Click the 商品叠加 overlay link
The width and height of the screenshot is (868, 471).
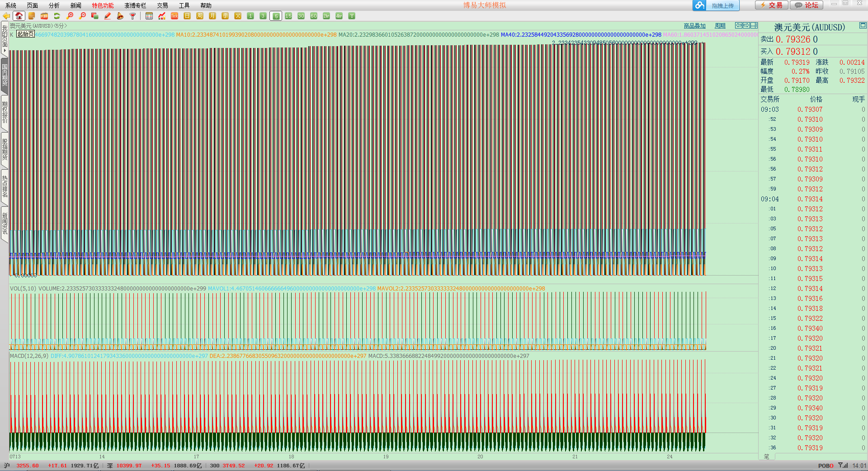694,26
